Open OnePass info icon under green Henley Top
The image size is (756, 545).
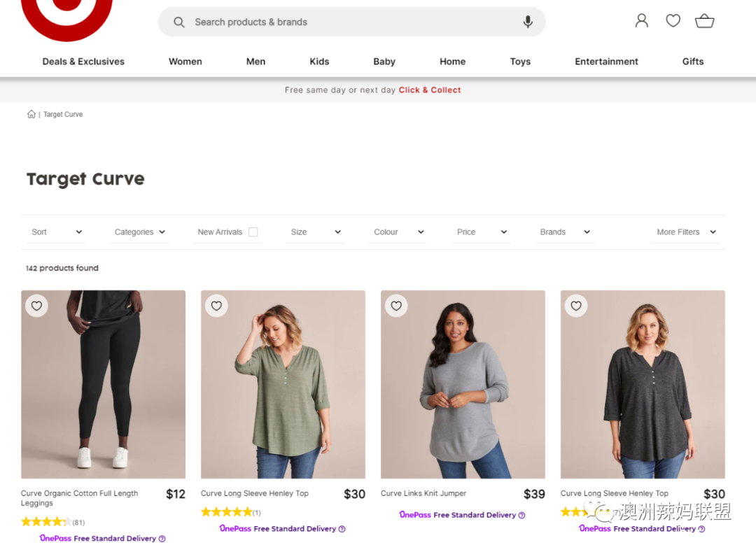click(342, 529)
